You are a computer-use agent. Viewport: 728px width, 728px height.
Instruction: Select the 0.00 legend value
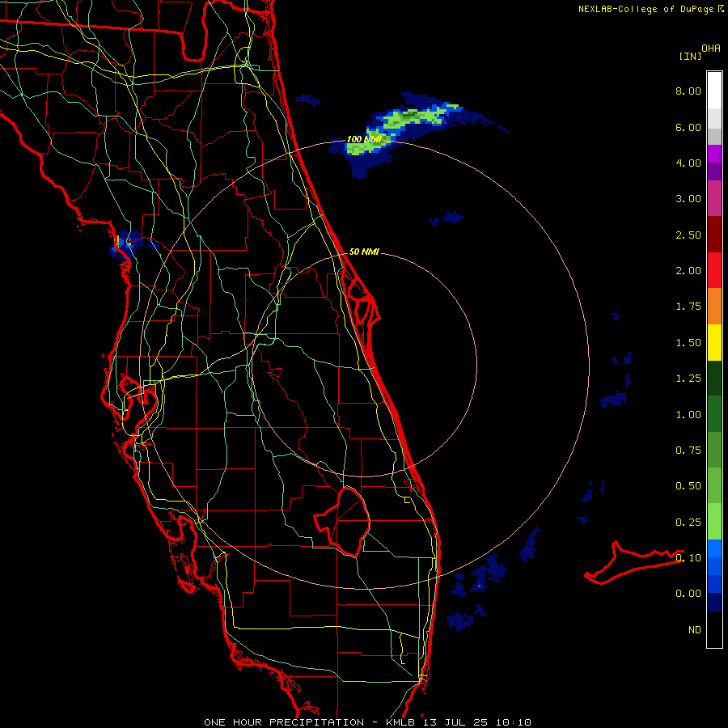pyautogui.click(x=688, y=594)
